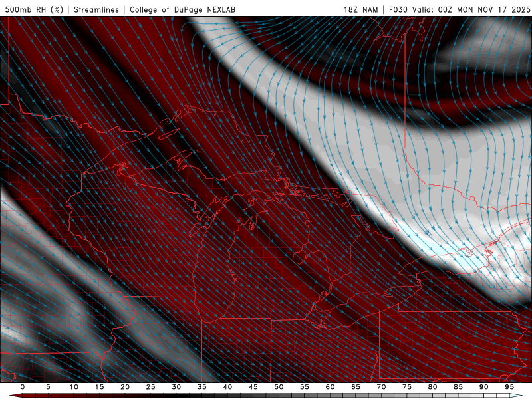
Task: Click the "55" color scale label
Action: [305, 387]
